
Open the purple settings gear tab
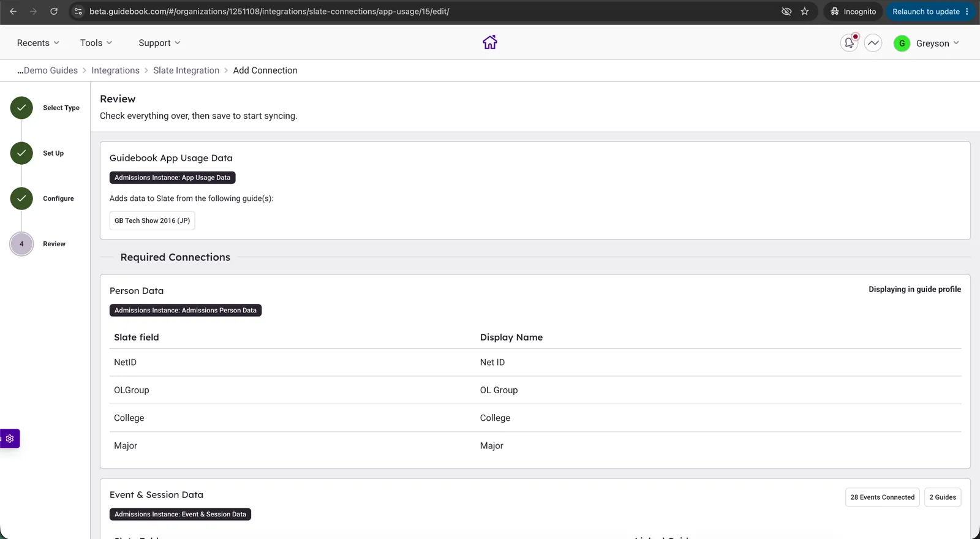click(x=10, y=439)
